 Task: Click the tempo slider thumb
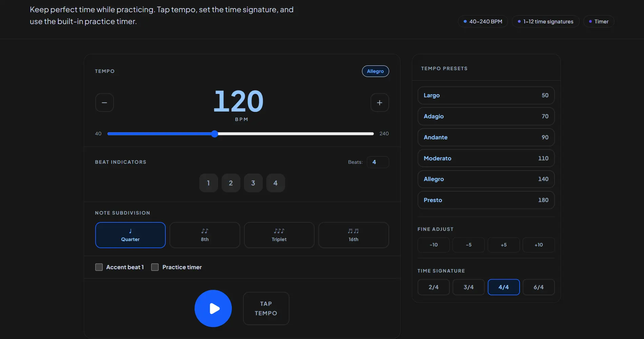point(215,134)
